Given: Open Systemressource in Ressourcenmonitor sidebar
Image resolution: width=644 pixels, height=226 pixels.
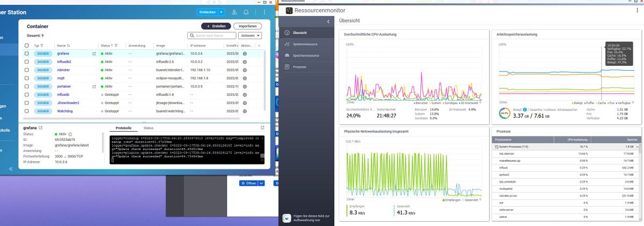Looking at the screenshot, I should click(x=305, y=44).
